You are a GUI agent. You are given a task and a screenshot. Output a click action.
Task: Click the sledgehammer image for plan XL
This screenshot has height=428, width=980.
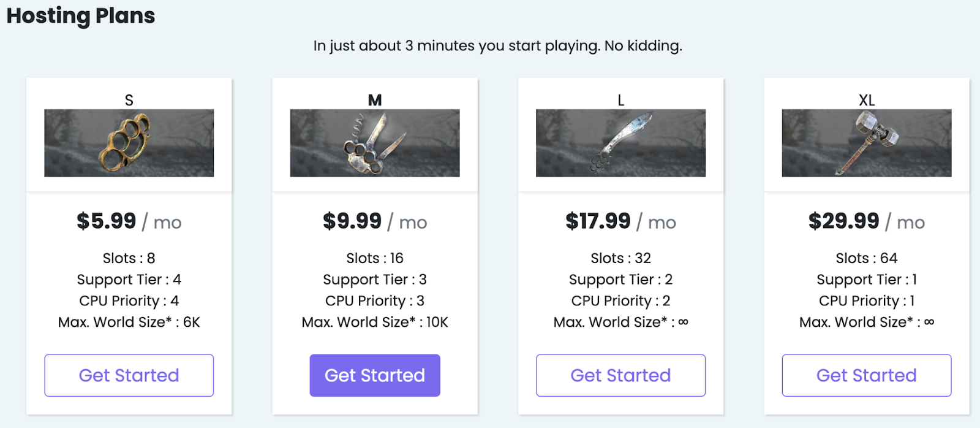[x=867, y=143]
